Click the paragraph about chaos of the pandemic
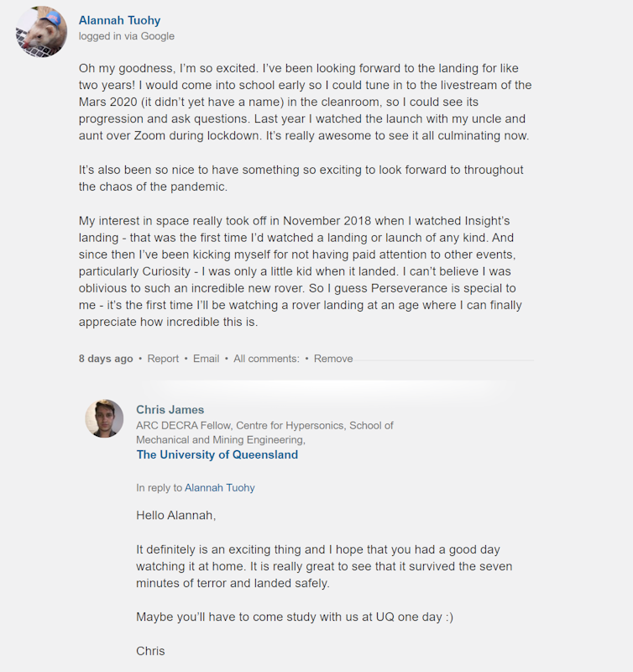The image size is (633, 672). click(301, 178)
